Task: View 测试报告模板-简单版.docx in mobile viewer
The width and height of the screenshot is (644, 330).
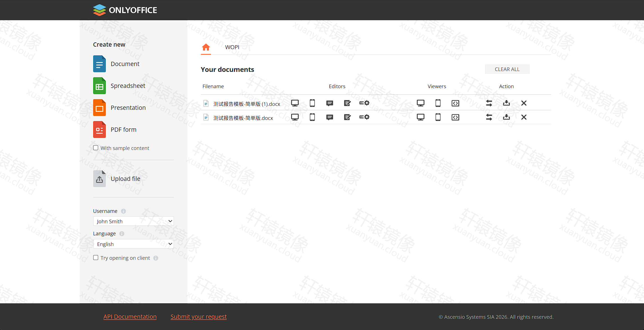Action: (438, 117)
